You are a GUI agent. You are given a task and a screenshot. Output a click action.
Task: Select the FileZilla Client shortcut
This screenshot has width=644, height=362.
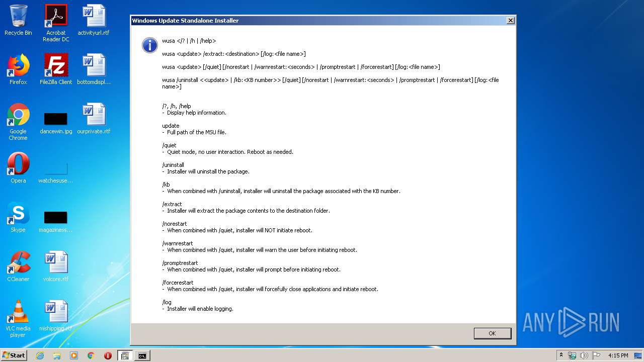tap(56, 69)
